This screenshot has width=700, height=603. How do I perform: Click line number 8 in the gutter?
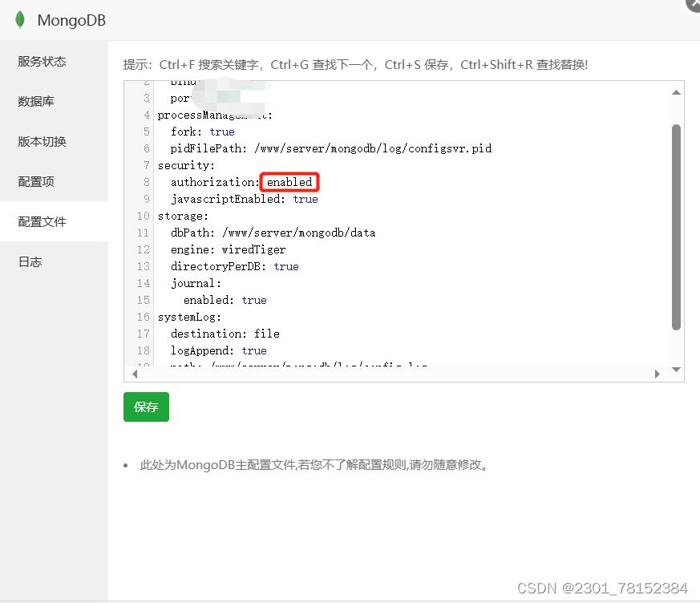[147, 182]
